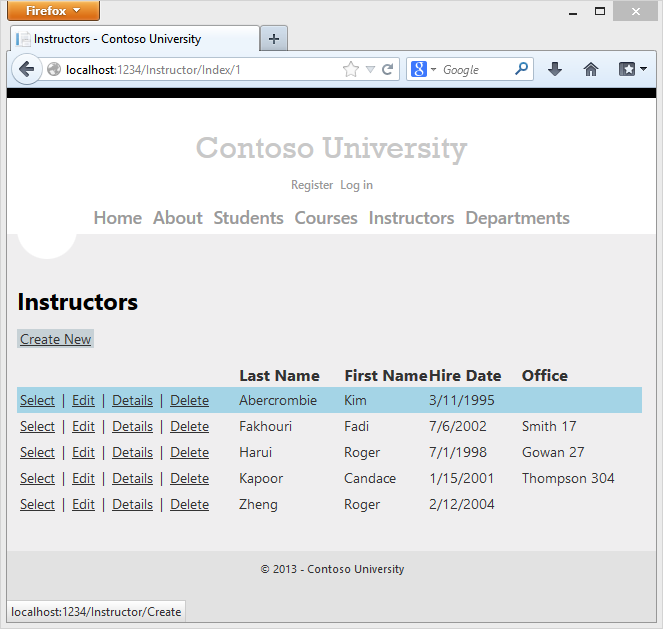Screen dimensions: 663x629
Task: Expand the URL history dropdown arrow
Action: 370,70
